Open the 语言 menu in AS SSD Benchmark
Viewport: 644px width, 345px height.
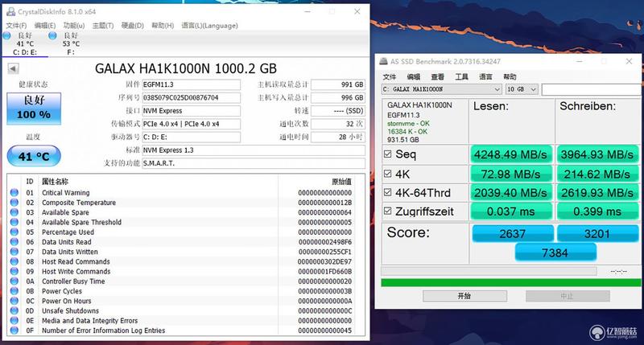coord(485,76)
